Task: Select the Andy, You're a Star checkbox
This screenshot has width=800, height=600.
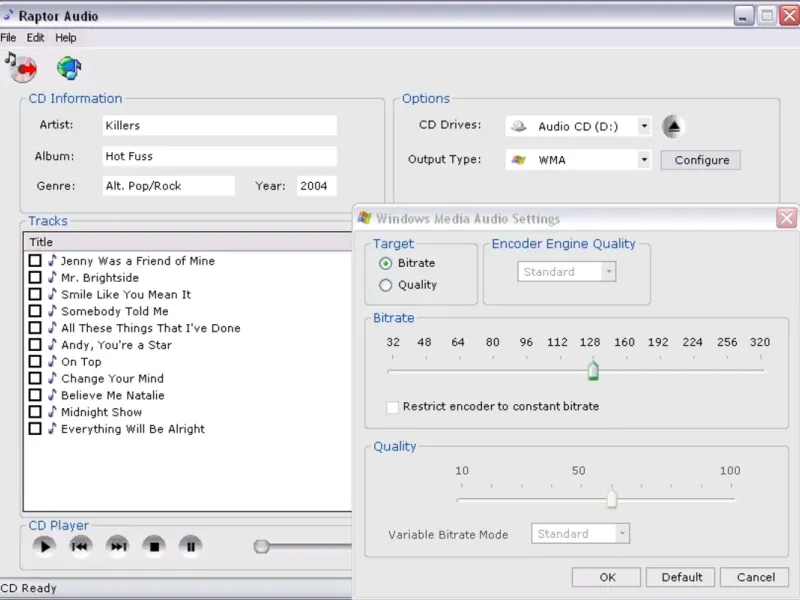Action: pyautogui.click(x=35, y=345)
